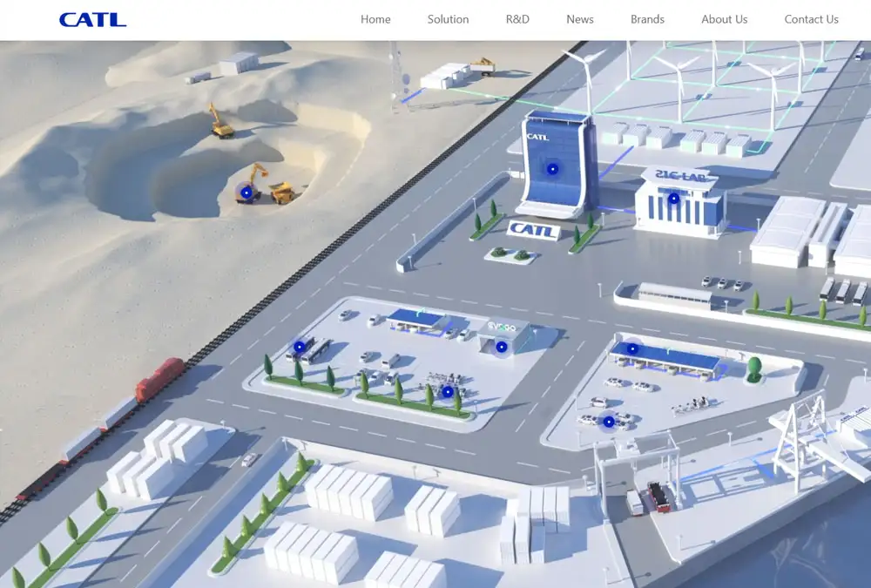Select the hotspot on cars in right lot
Image resolution: width=871 pixels, height=588 pixels.
608,422
